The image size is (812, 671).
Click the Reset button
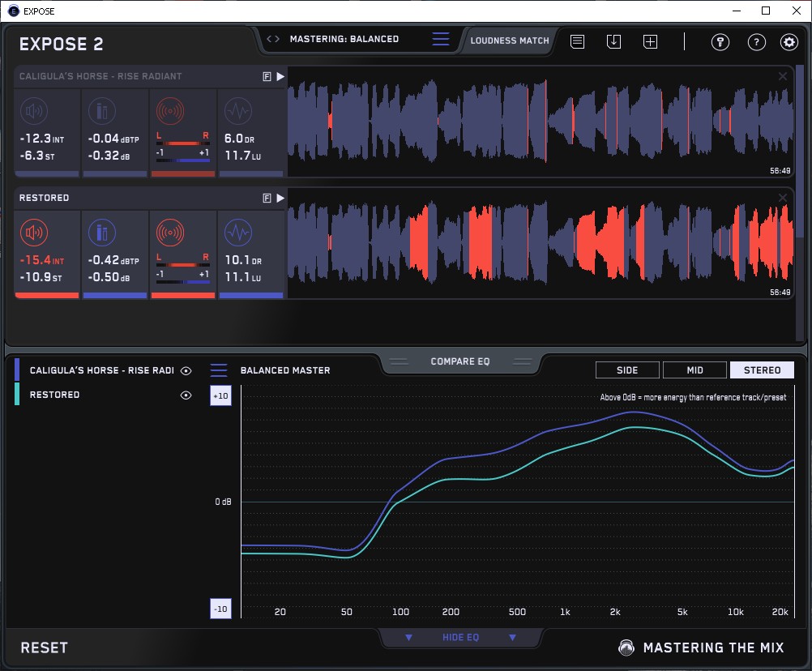click(x=44, y=647)
